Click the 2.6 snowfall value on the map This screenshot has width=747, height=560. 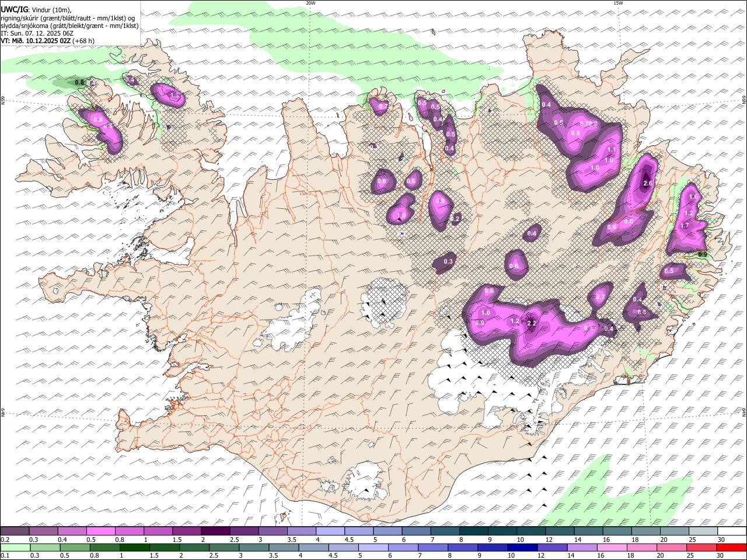click(x=647, y=183)
